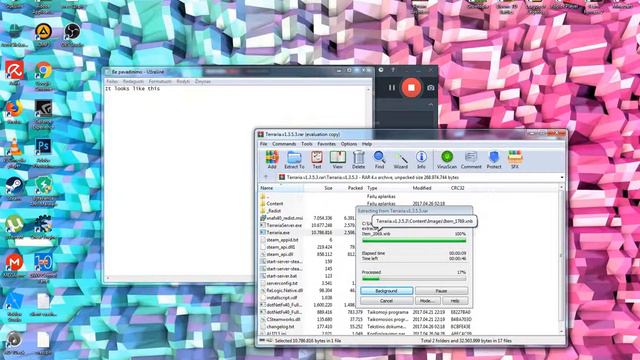Image resolution: width=640 pixels, height=360 pixels.
Task: Open the Favorites menu in WinRAR
Action: pyautogui.click(x=327, y=144)
